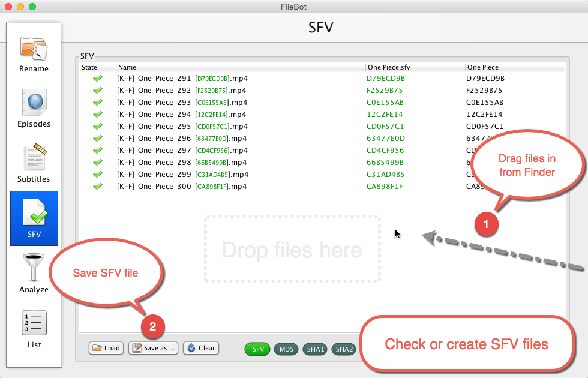Sort by the State column header
The image size is (588, 378).
click(x=97, y=67)
